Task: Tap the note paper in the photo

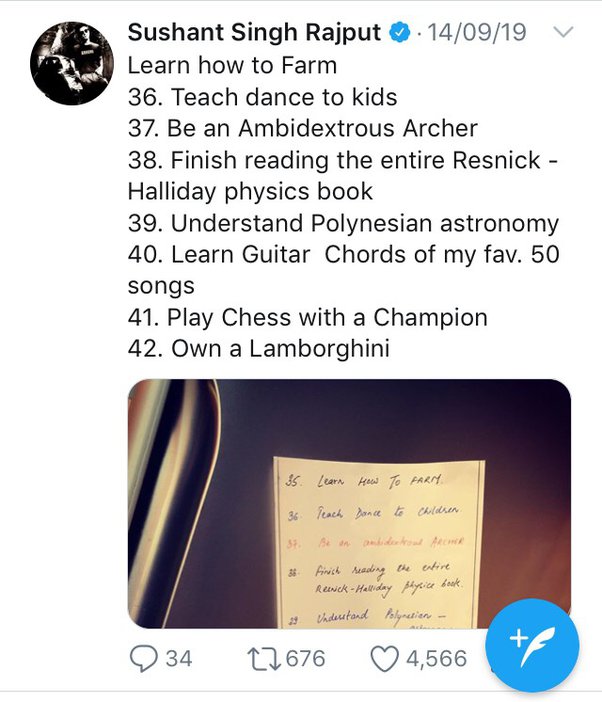Action: coord(378,542)
